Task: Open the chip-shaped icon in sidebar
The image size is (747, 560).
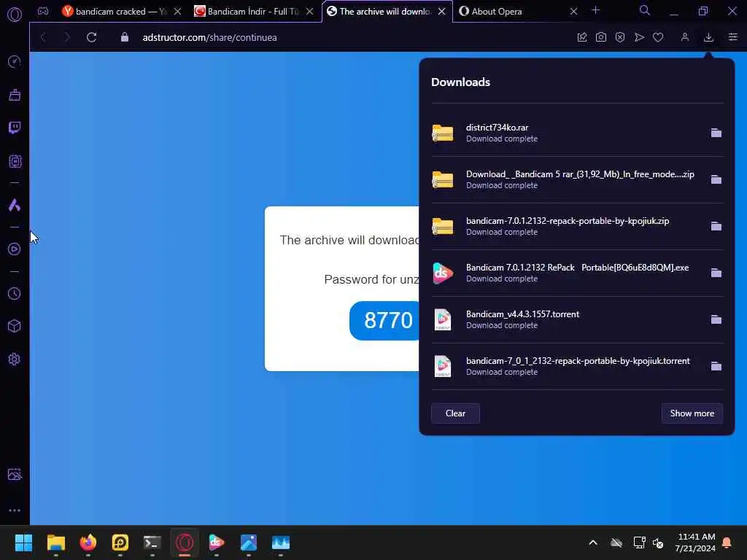Action: (15, 161)
